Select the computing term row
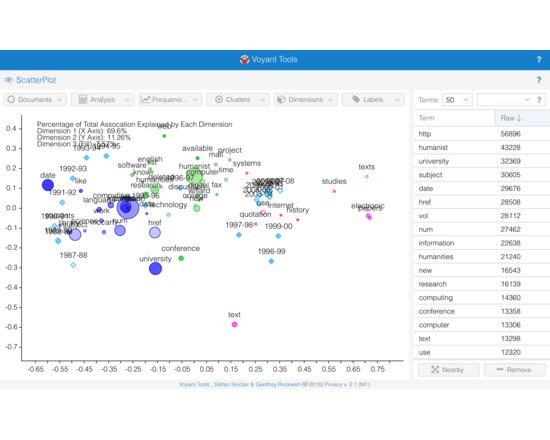This screenshot has height=440, width=550. pos(482,298)
